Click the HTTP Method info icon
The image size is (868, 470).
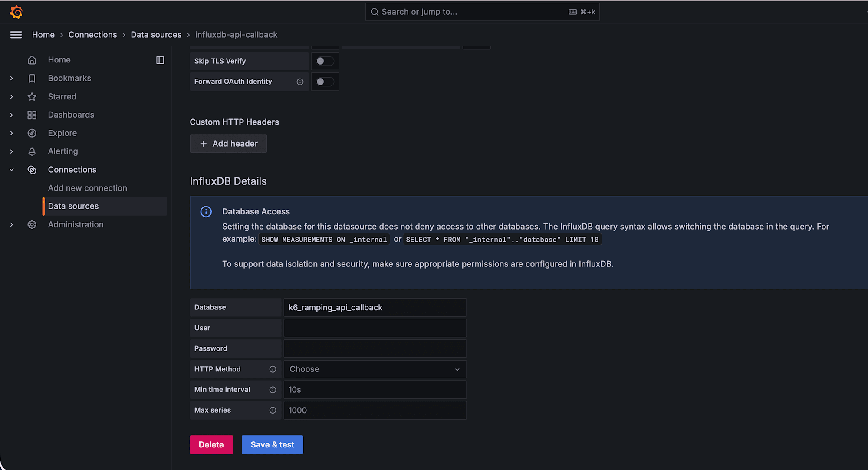273,369
